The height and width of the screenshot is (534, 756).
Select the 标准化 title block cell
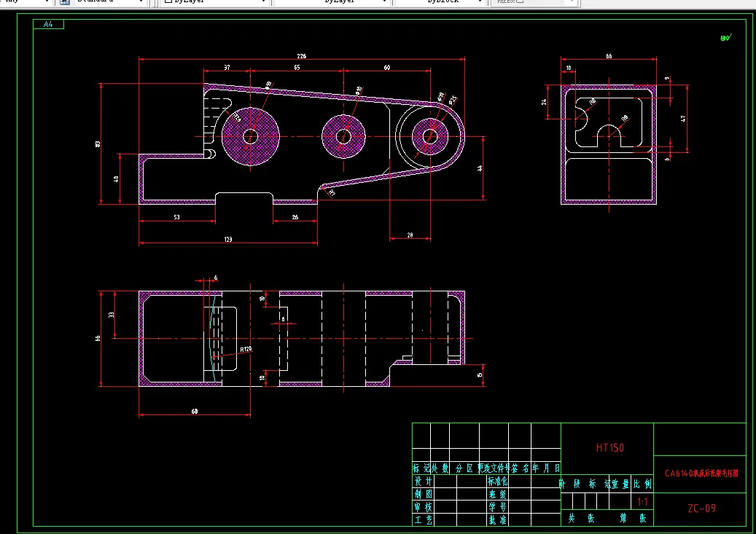point(497,481)
